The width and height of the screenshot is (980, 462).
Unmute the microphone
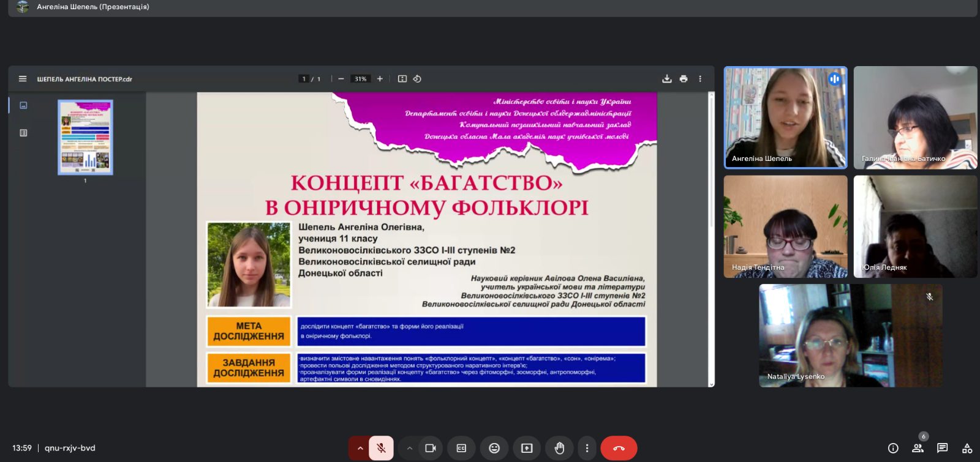[381, 448]
